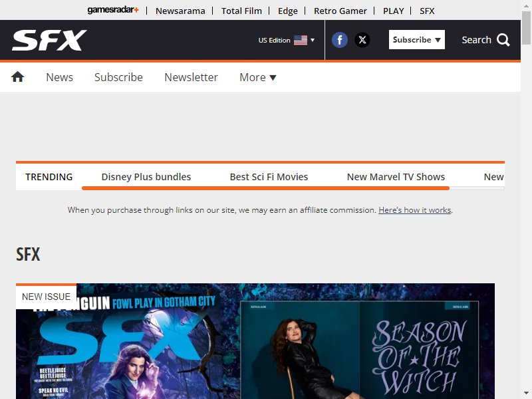Open trending topic New Marvel TV Shows
The width and height of the screenshot is (532, 399).
tap(396, 177)
